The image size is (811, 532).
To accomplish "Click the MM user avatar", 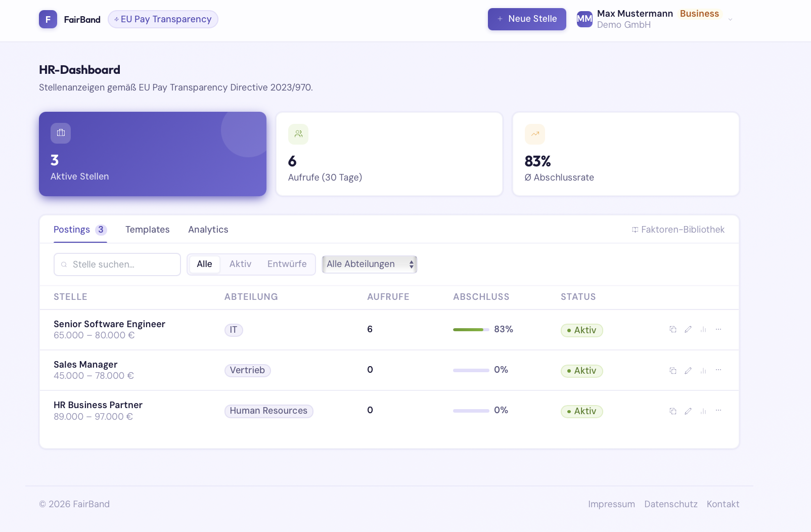I will point(584,19).
